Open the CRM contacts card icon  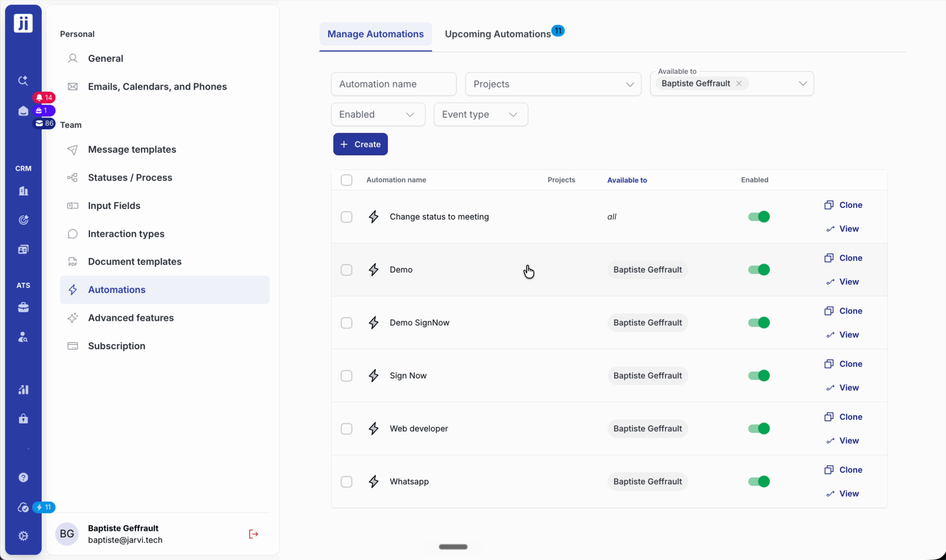(x=23, y=249)
